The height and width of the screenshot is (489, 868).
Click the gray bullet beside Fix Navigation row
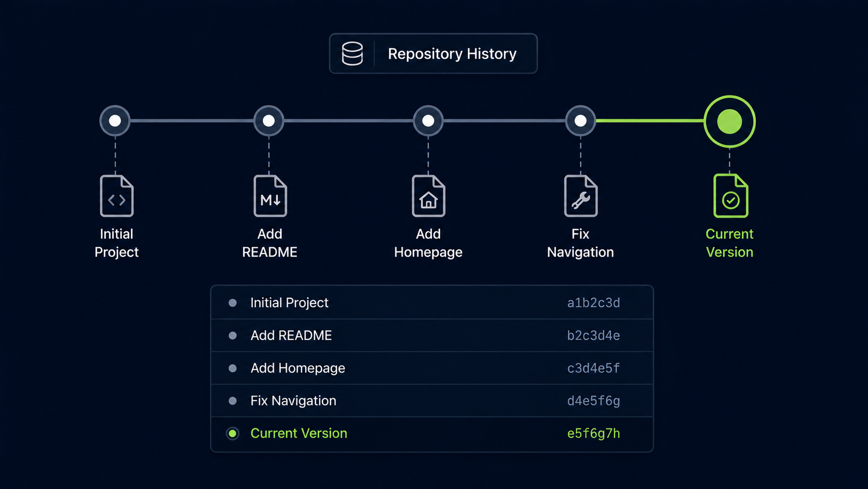pos(233,401)
